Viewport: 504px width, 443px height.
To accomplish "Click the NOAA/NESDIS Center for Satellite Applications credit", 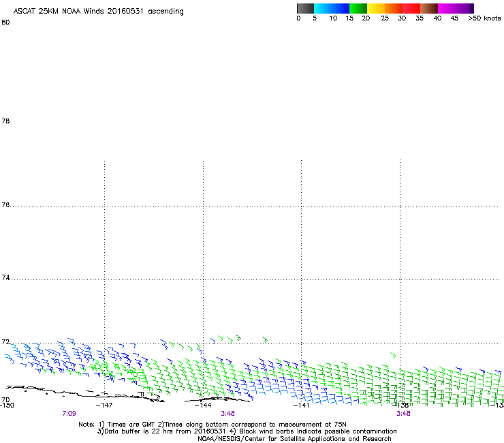I will tap(294, 439).
